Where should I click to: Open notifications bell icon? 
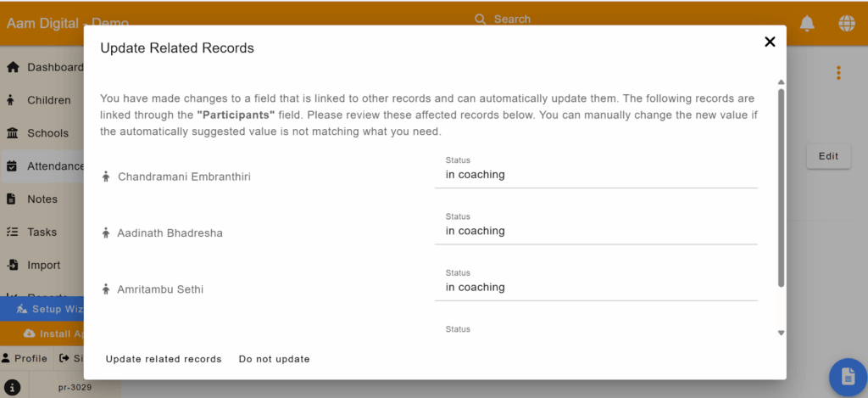[807, 23]
